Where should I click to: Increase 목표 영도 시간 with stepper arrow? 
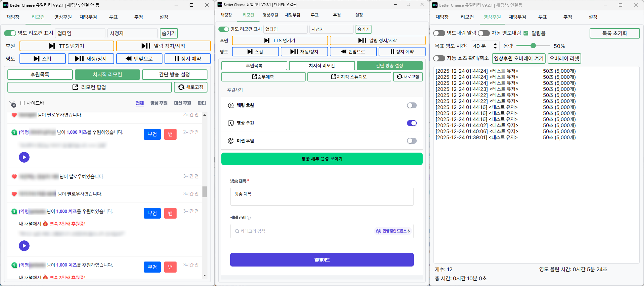[x=495, y=44]
